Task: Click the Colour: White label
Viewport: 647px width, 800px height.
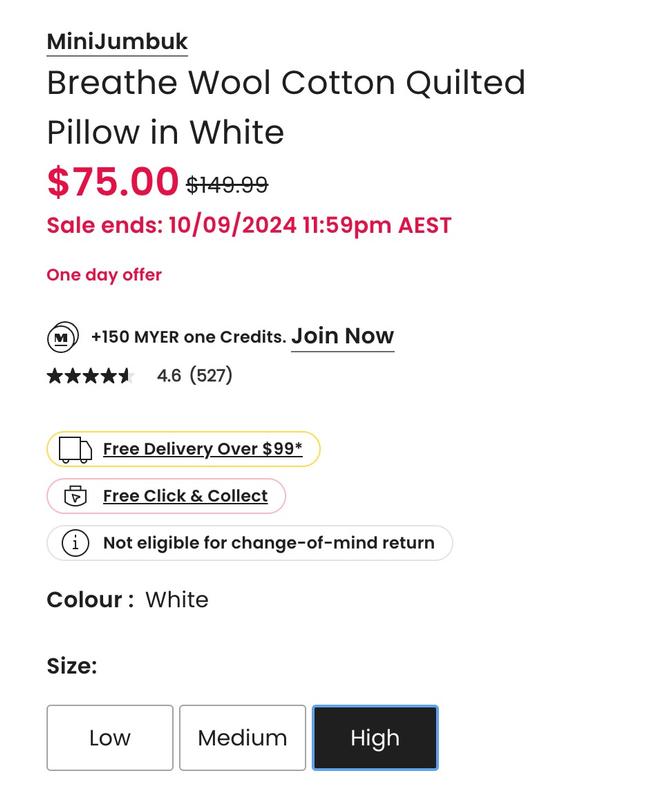Action: click(127, 600)
